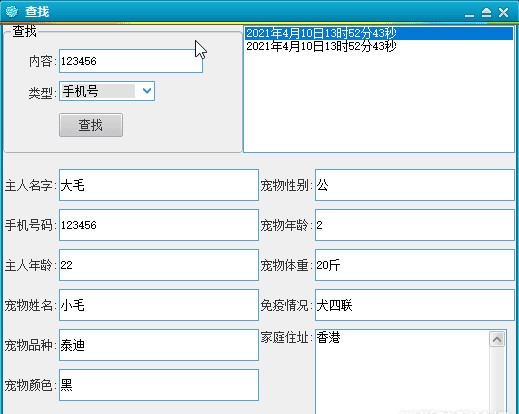The height and width of the screenshot is (414, 519).
Task: Click the 宠物颜色 field showing 黑
Action: click(x=159, y=385)
